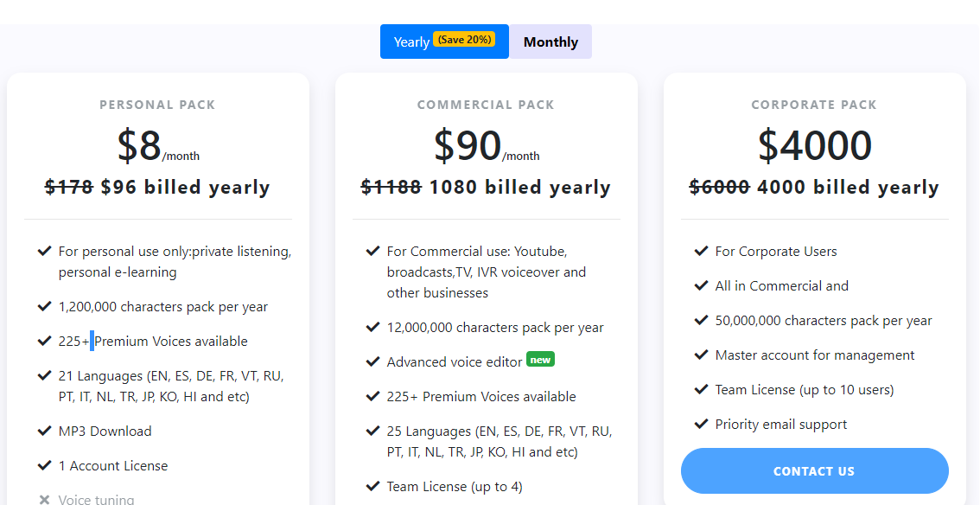Click checkmark beside 12,000,000 characters pack
980x505 pixels.
(x=373, y=327)
